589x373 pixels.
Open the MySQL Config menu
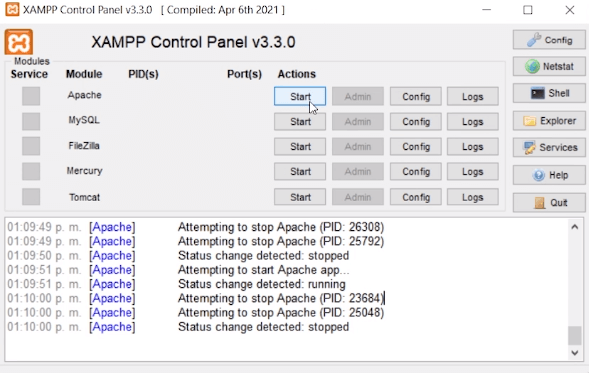[415, 122]
